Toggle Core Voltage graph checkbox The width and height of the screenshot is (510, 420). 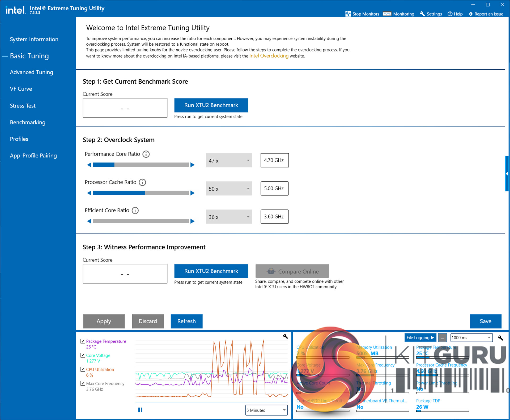point(83,355)
